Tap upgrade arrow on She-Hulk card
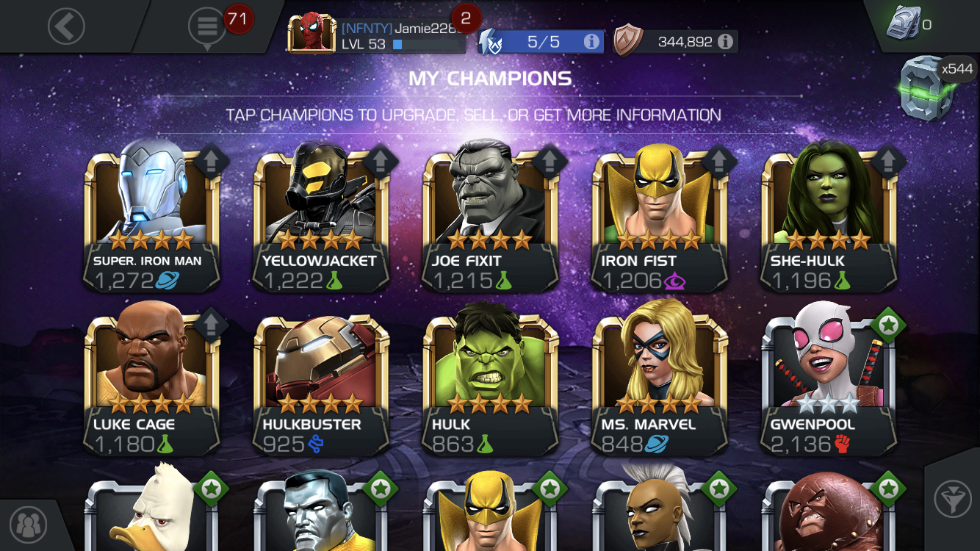Viewport: 980px width, 551px height. 888,161
